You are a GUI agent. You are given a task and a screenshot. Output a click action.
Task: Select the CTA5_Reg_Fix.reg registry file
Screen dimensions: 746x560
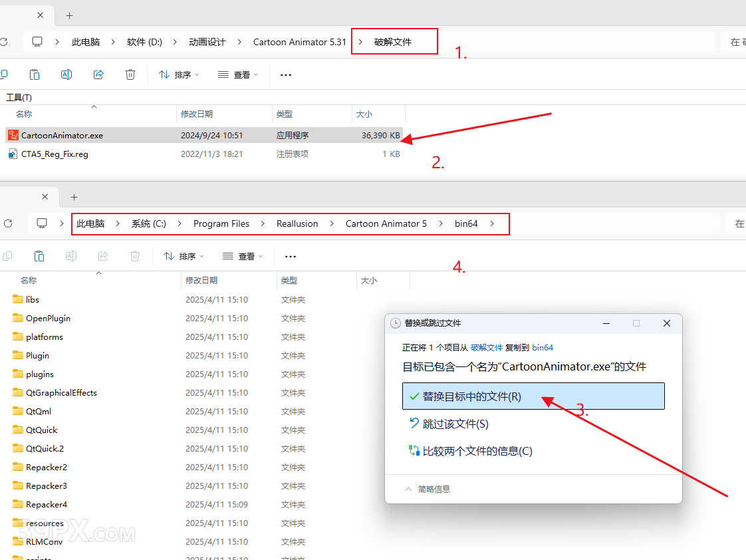tap(55, 154)
